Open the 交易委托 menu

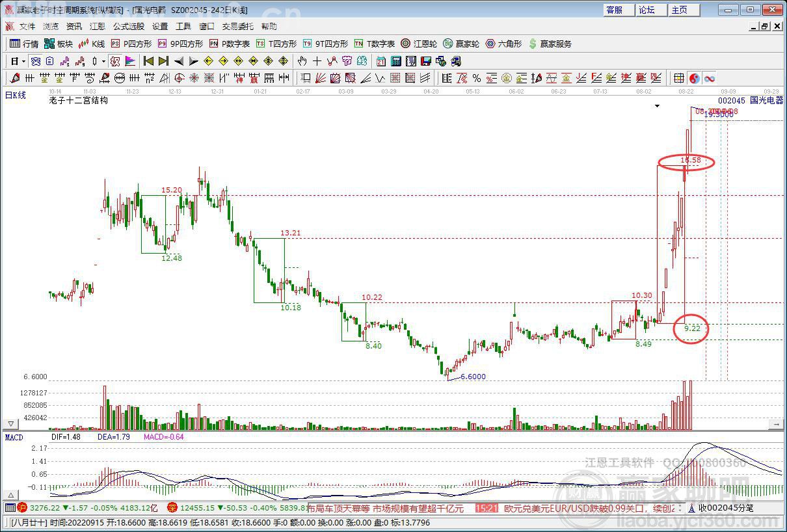point(238,27)
